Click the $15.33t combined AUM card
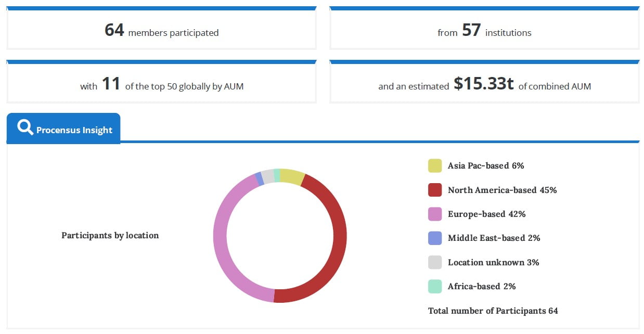 (484, 84)
